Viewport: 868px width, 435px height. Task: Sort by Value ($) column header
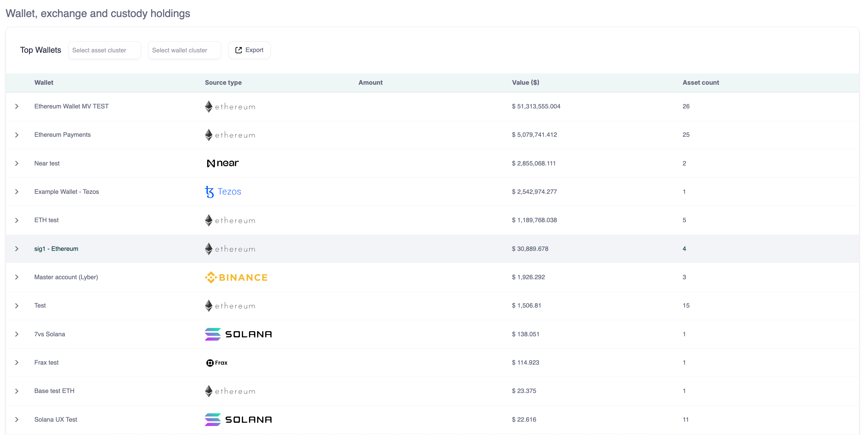[525, 82]
